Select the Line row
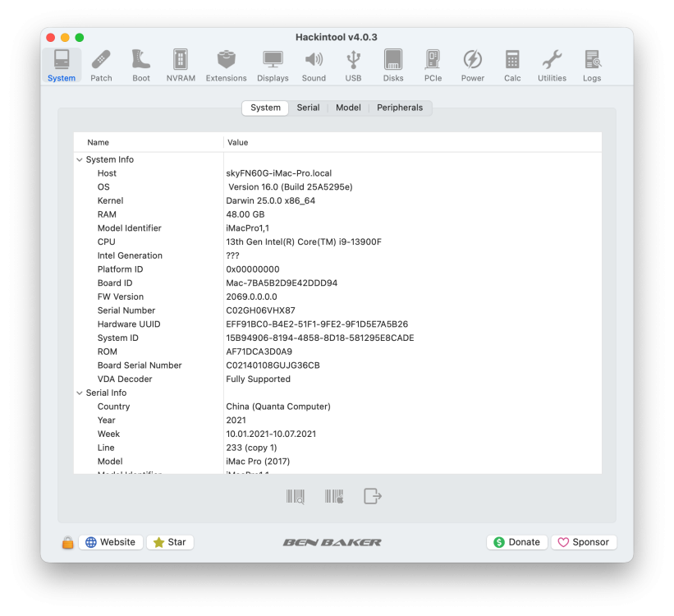Screen dimensions: 674x616 338,448
